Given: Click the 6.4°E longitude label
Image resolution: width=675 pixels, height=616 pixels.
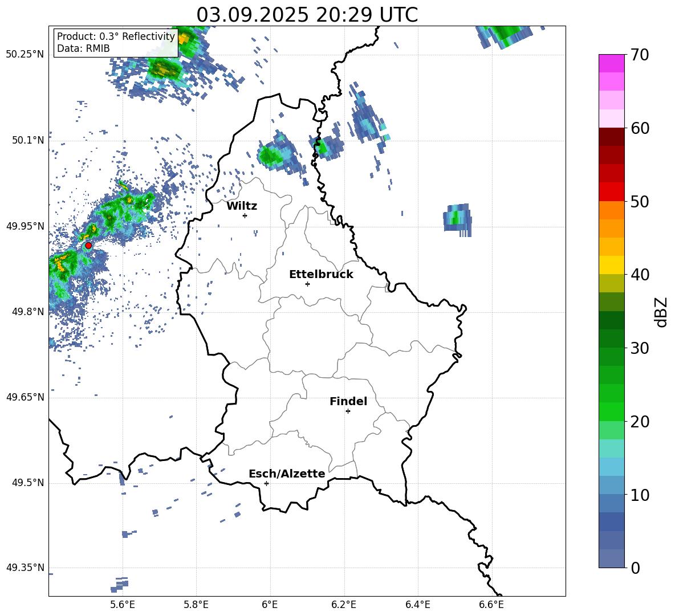Looking at the screenshot, I should [x=417, y=605].
